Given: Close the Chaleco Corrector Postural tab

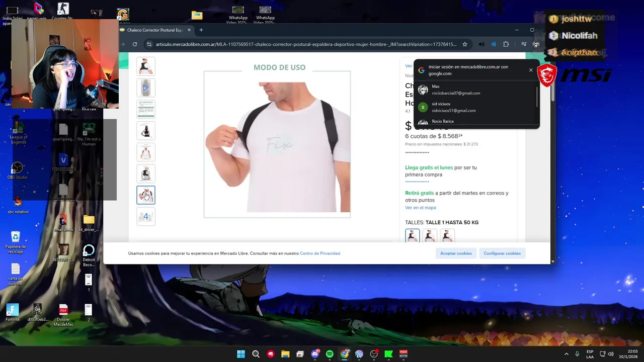Looking at the screenshot, I should 189,30.
